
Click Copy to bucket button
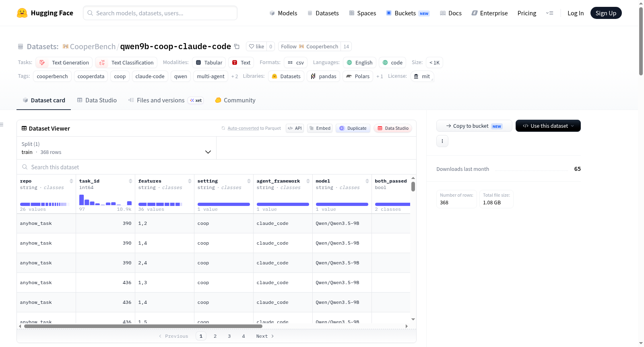coord(474,126)
